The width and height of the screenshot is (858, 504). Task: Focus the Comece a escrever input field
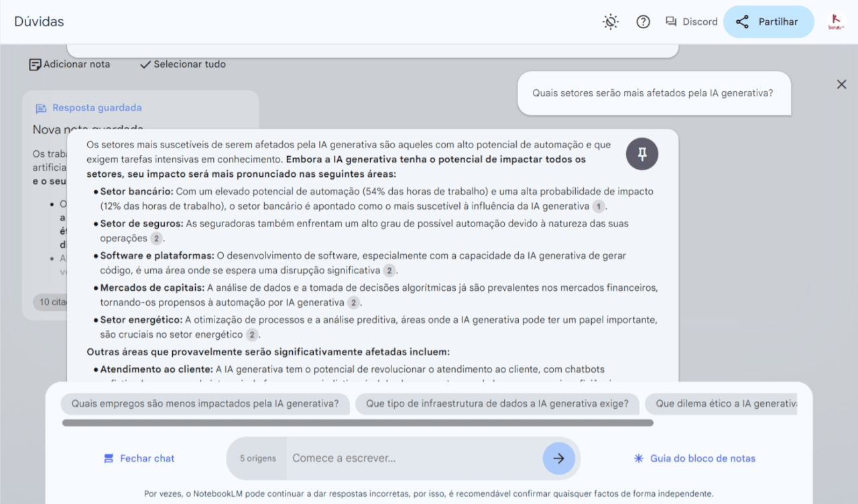click(414, 458)
